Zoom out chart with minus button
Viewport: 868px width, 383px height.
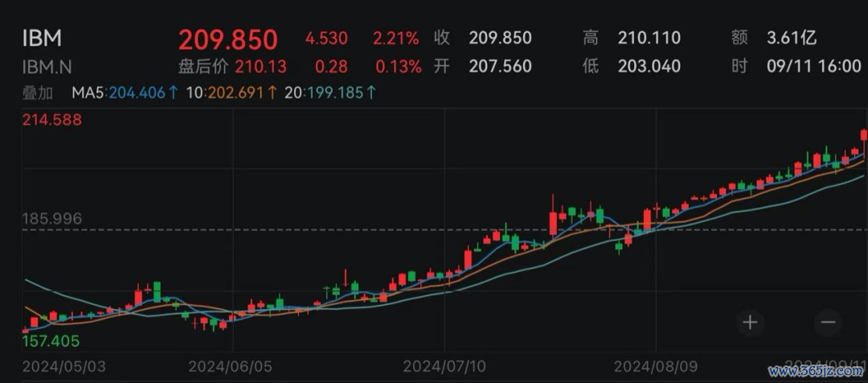828,323
